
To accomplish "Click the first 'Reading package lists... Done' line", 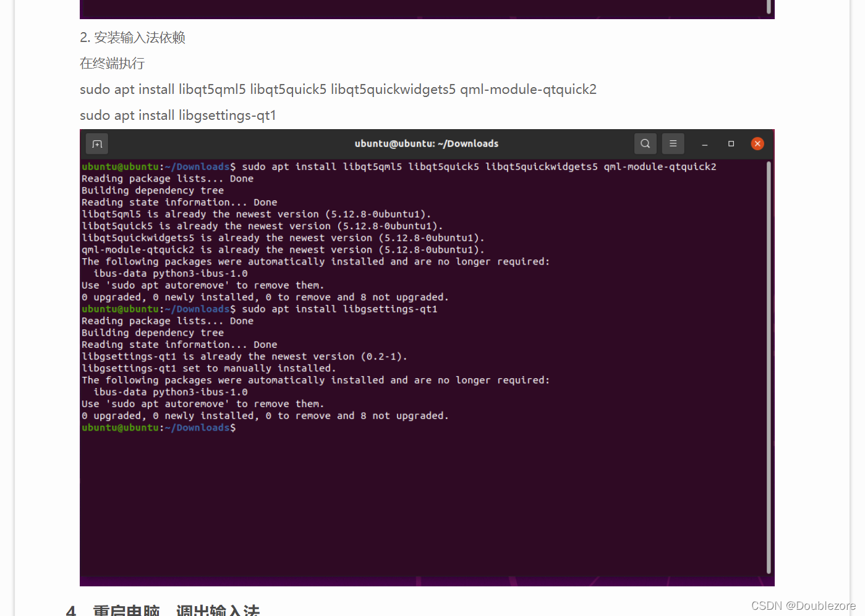I will click(x=168, y=179).
